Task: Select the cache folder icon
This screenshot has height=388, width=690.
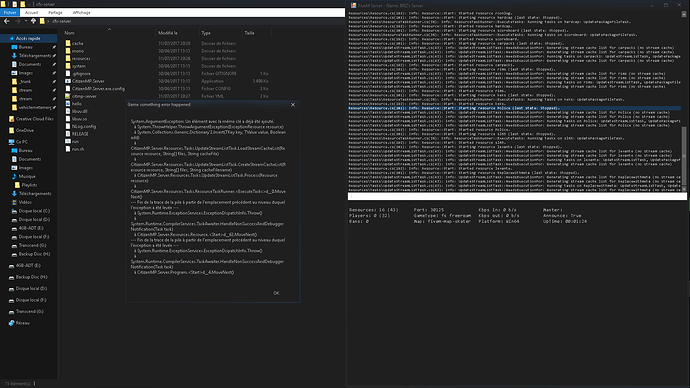Action: pos(68,43)
